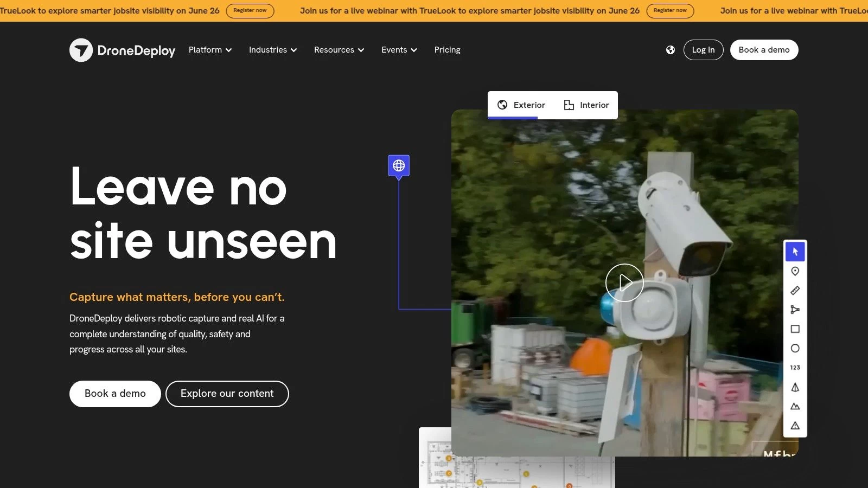Screen dimensions: 868x488
Task: Select the rectangle shape tool
Action: coord(795,329)
